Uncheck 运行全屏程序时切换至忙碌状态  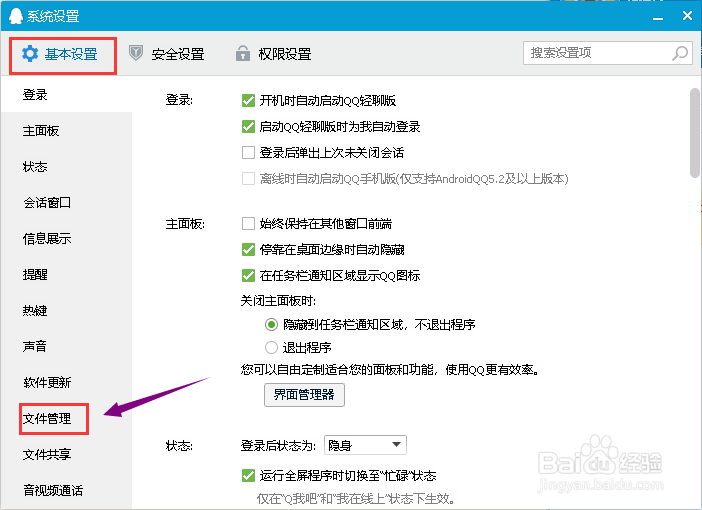click(x=248, y=476)
